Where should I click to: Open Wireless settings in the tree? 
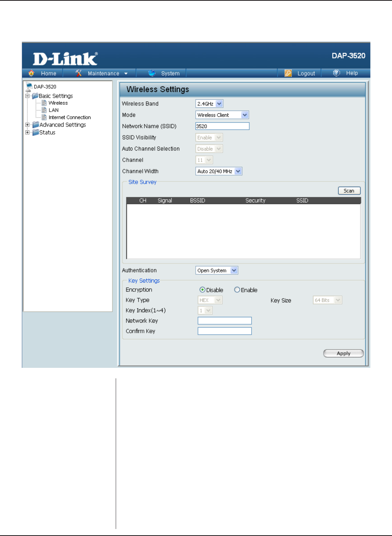click(x=58, y=103)
